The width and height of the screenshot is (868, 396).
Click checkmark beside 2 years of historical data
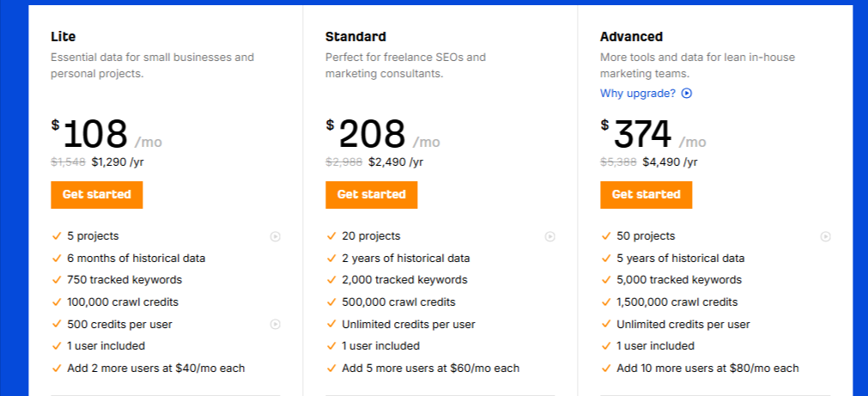coord(331,259)
